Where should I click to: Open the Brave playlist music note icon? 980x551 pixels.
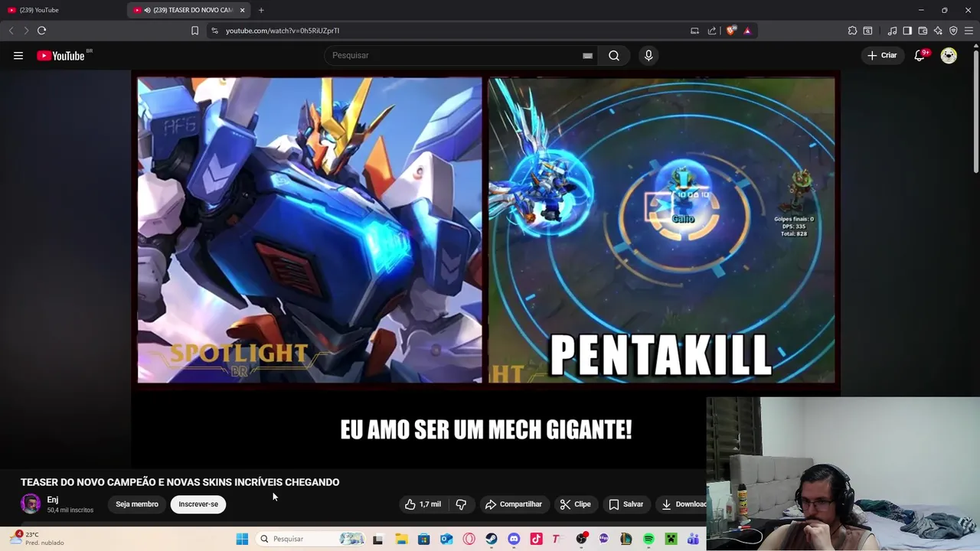tap(892, 31)
